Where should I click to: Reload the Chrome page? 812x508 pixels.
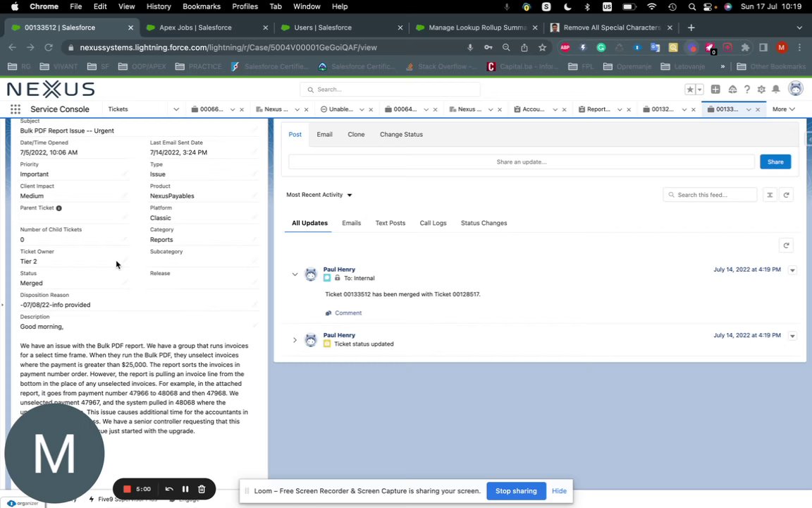(48, 47)
